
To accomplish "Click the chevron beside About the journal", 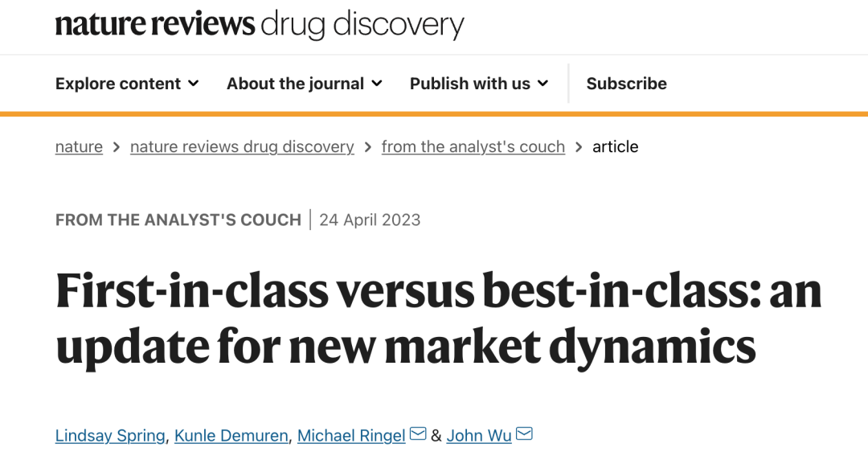I will (x=377, y=84).
